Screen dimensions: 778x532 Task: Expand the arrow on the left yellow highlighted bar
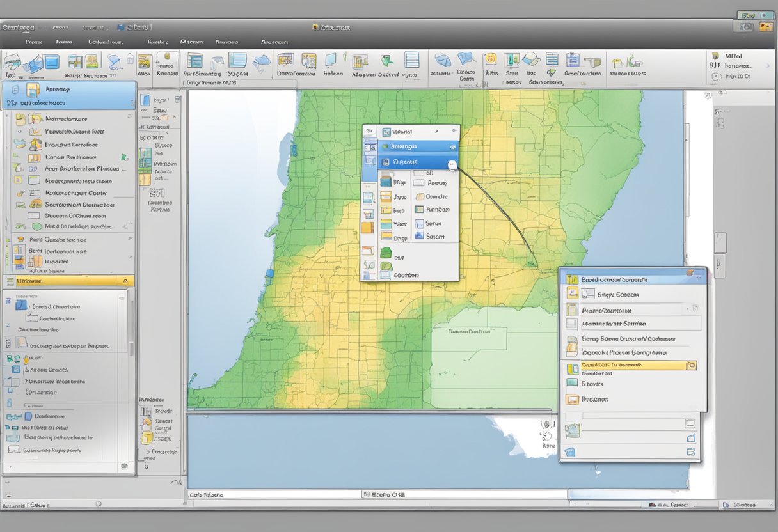(124, 281)
